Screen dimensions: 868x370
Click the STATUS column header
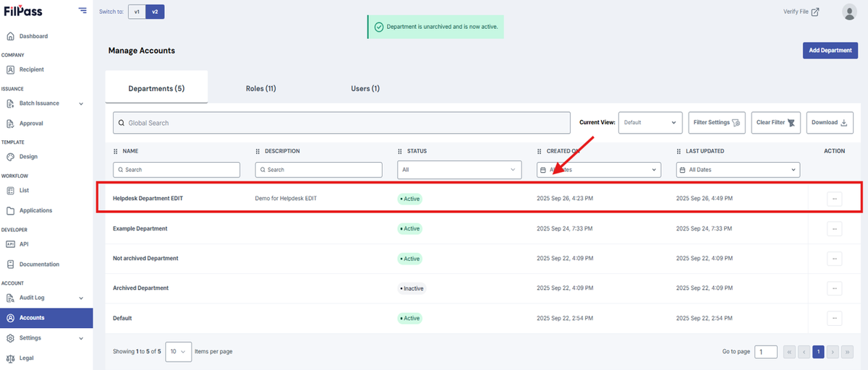416,151
